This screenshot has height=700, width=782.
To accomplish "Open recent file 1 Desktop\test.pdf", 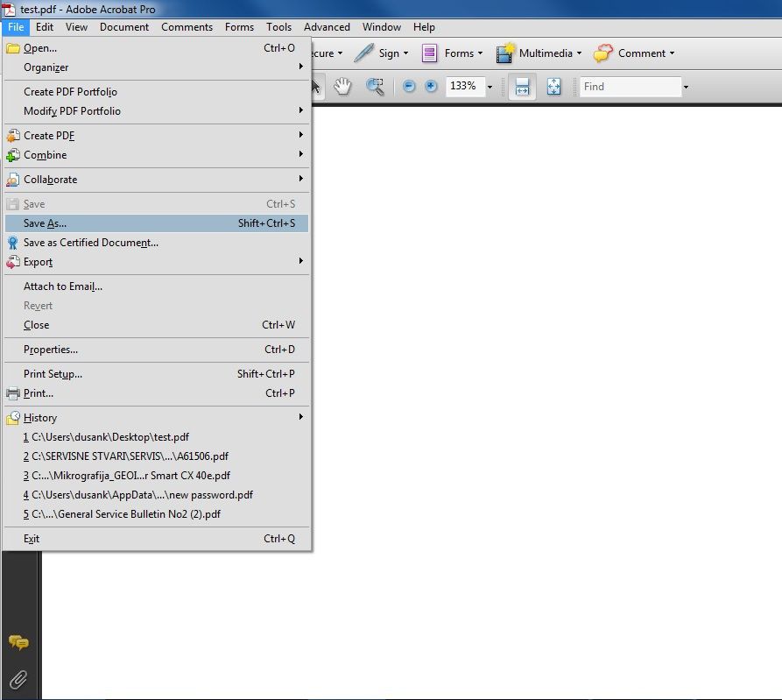I will 157,437.
